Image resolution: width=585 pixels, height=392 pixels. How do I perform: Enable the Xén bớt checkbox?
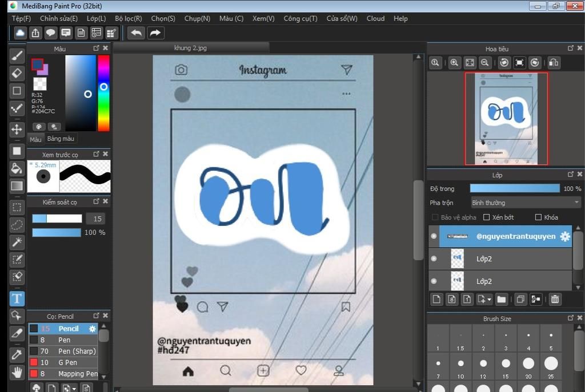click(487, 217)
